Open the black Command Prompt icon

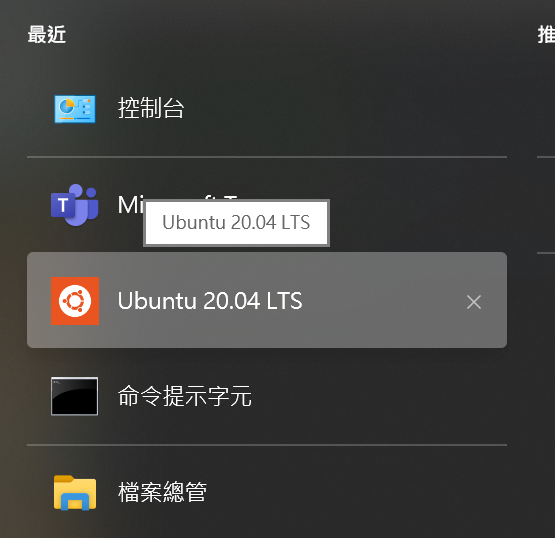click(x=75, y=396)
